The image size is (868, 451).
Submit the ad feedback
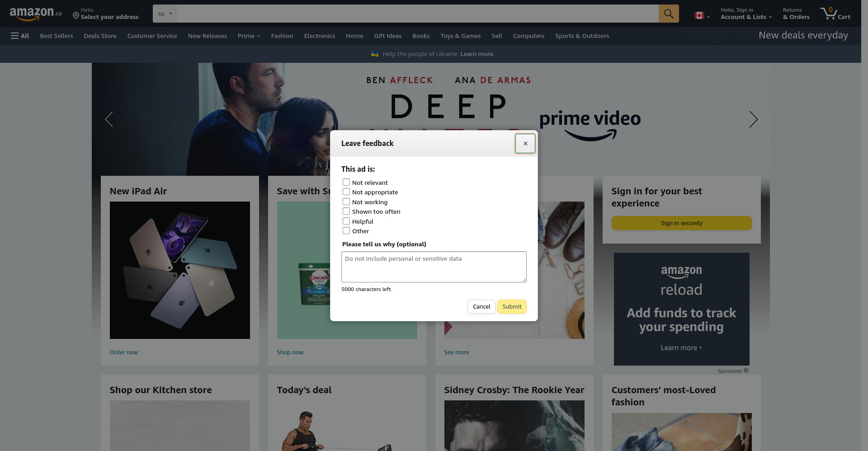coord(512,306)
